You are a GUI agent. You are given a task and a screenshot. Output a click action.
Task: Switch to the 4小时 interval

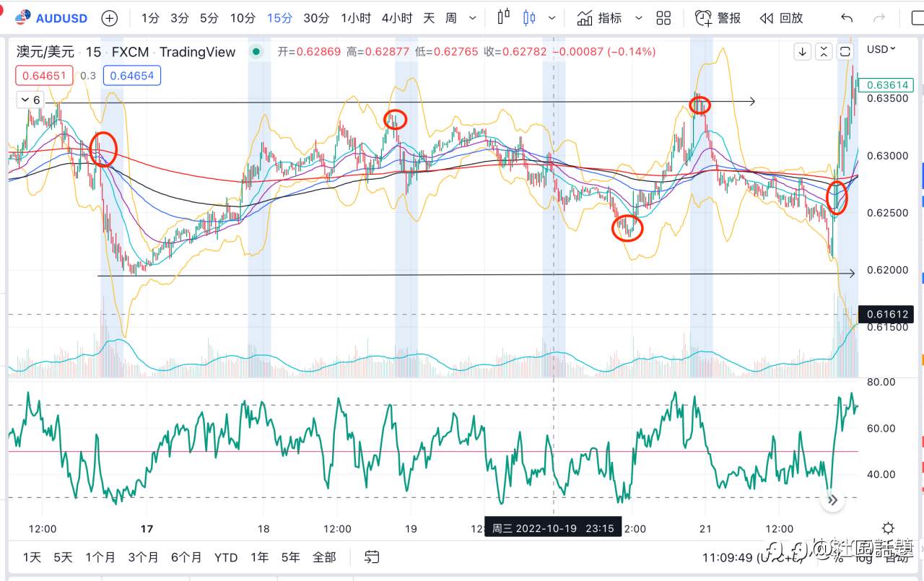point(396,18)
